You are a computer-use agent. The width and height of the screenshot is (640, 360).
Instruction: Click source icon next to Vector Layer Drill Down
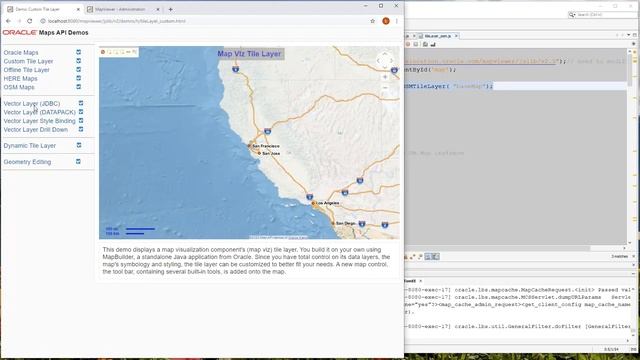pos(81,129)
